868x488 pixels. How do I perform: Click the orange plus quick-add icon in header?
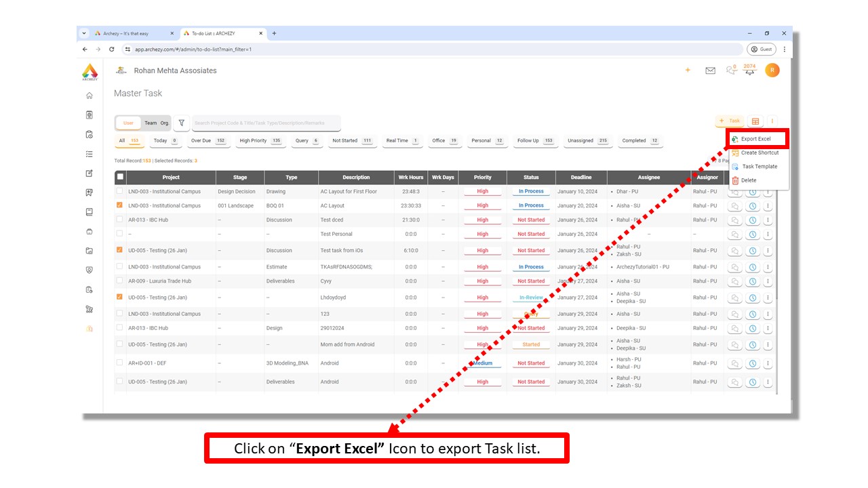[x=688, y=70]
